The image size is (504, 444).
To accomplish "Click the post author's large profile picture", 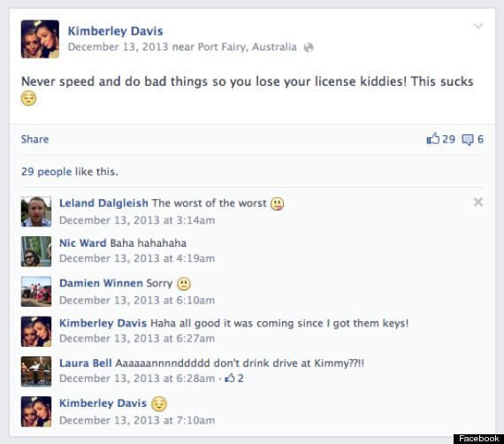I will click(40, 39).
